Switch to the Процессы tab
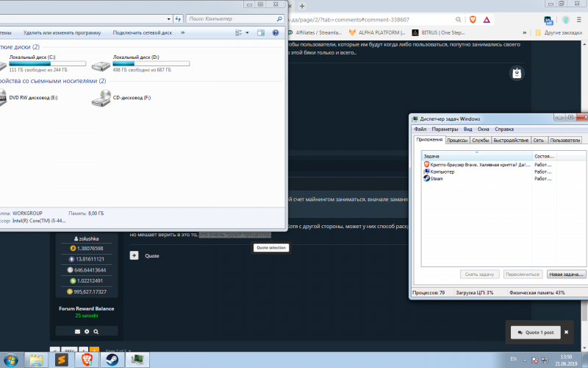Image resolution: width=588 pixels, height=368 pixels. (457, 140)
